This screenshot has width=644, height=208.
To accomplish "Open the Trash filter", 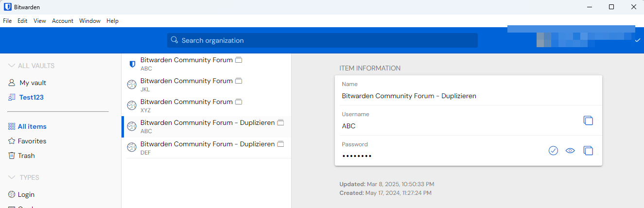I will [x=26, y=156].
